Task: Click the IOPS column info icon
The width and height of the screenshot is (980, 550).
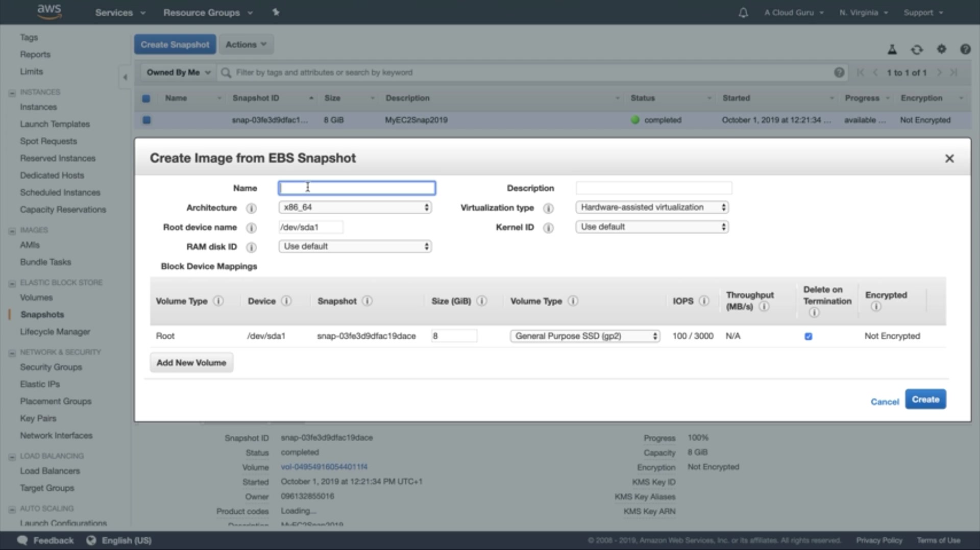Action: (704, 301)
